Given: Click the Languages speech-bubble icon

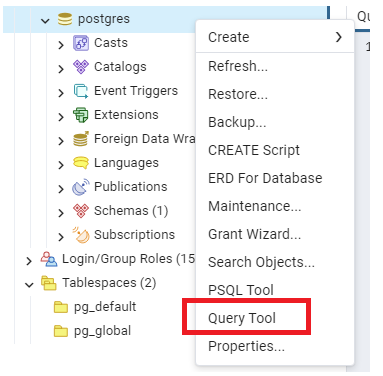Looking at the screenshot, I should 81,163.
